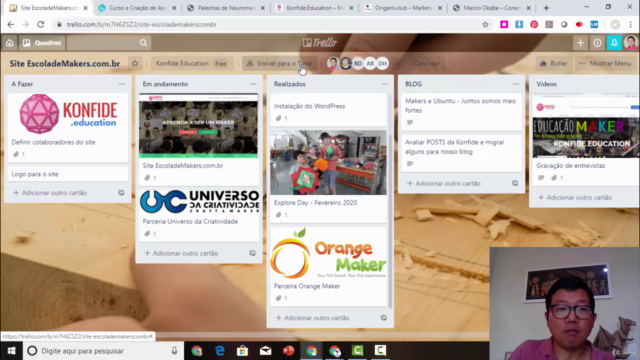Open Site EscoladeMakers.com.br card thumbnail
Image resolution: width=640 pixels, height=360 pixels.
point(198,126)
